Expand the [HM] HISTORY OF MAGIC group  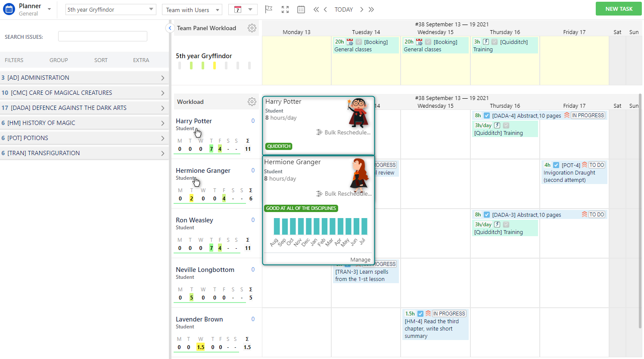coord(84,123)
